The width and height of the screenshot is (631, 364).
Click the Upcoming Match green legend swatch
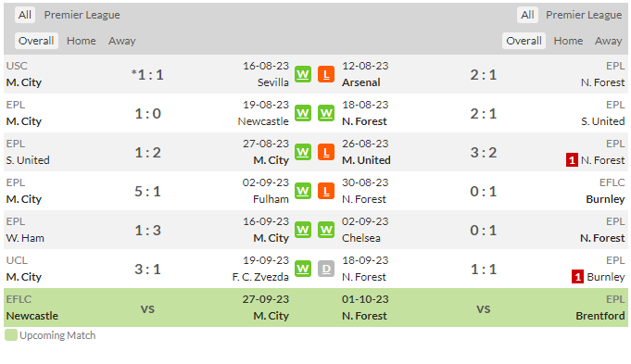[11, 335]
